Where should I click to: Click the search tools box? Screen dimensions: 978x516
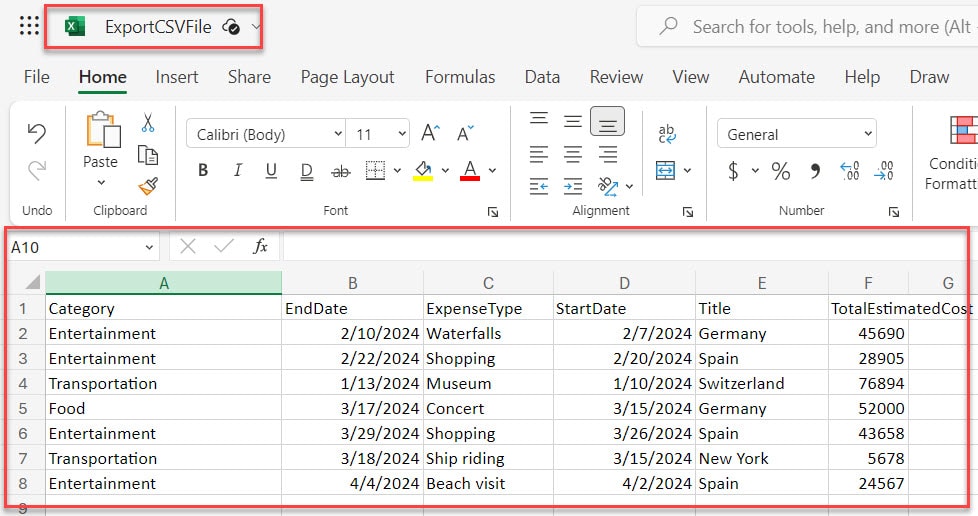[807, 27]
